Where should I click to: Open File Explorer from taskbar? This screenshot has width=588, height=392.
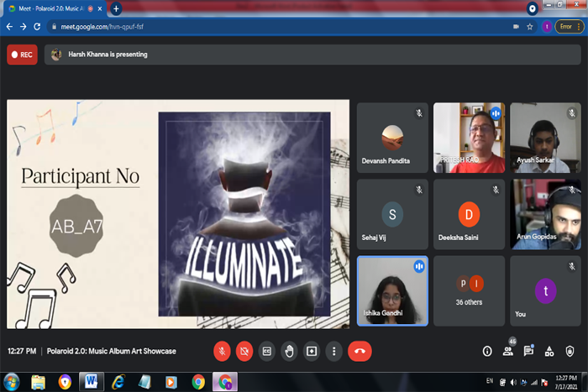pos(39,382)
